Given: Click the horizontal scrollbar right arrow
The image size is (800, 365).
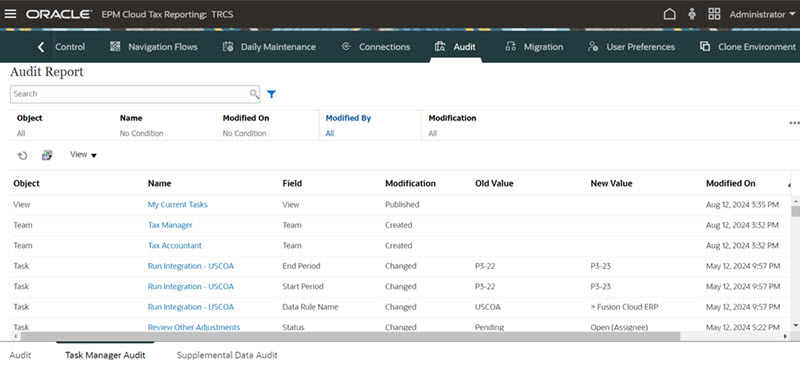Looking at the screenshot, I should point(785,336).
